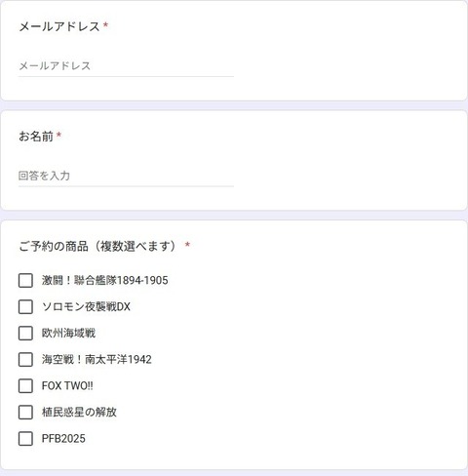Viewport: 468px width, 476px height.
Task: Toggle the FOX TWO!! checkbox
Action: (x=25, y=386)
